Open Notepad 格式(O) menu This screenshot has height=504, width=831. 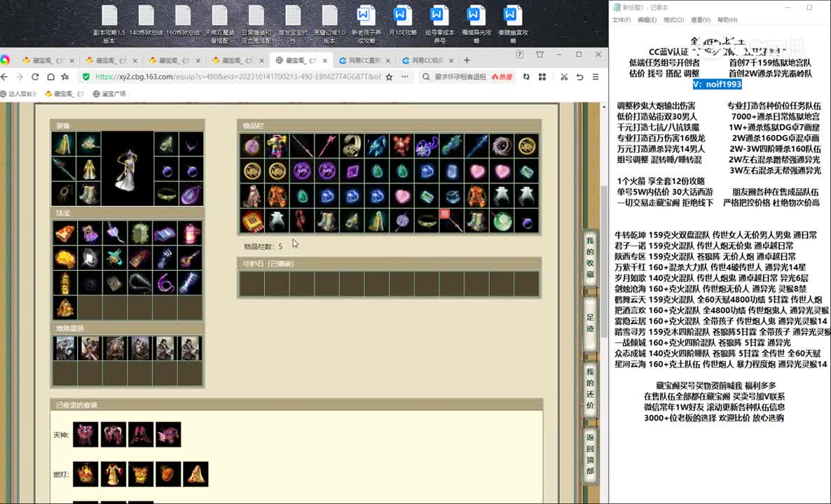click(x=673, y=20)
